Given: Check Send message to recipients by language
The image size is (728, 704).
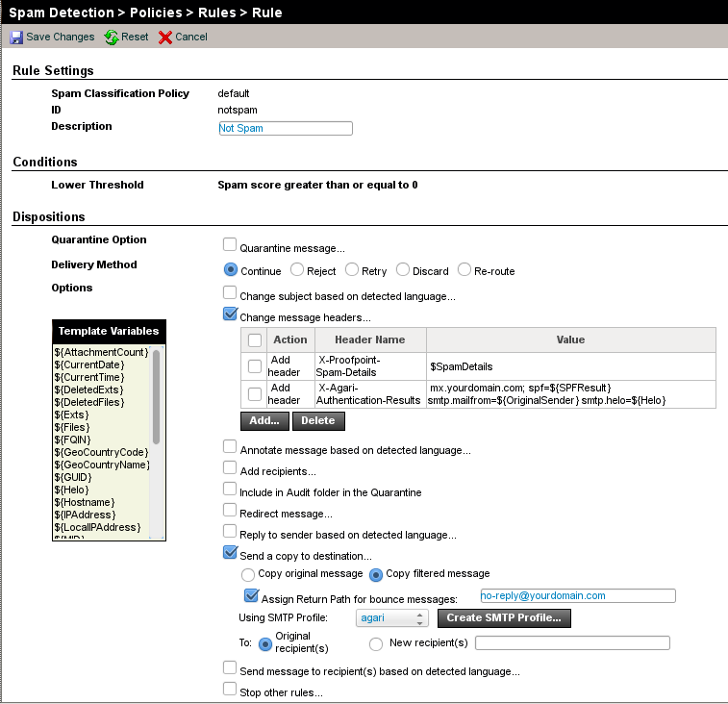Looking at the screenshot, I should coord(230,667).
